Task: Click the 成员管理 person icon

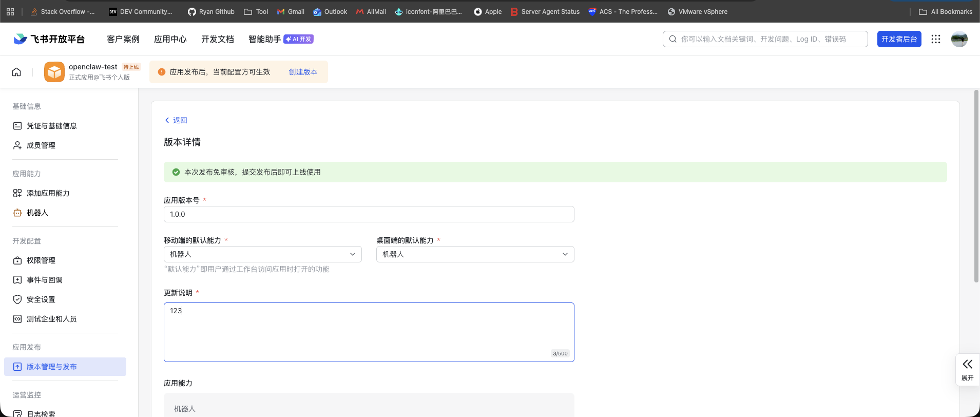Action: pyautogui.click(x=17, y=145)
